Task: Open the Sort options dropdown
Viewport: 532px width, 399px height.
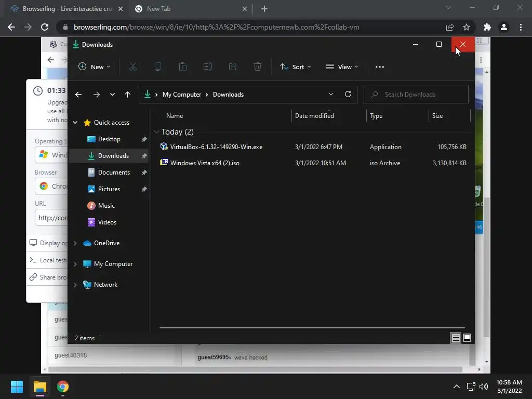Action: (x=295, y=67)
